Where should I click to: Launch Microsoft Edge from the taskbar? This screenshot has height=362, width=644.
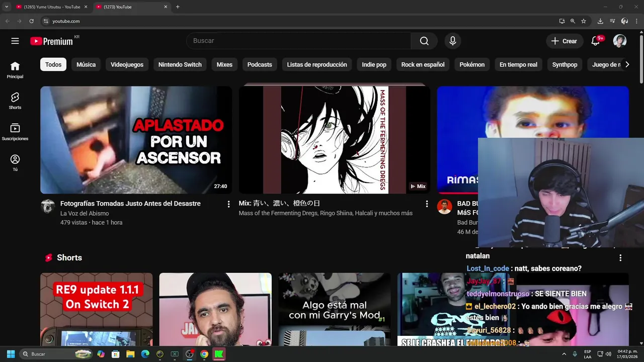click(x=145, y=354)
